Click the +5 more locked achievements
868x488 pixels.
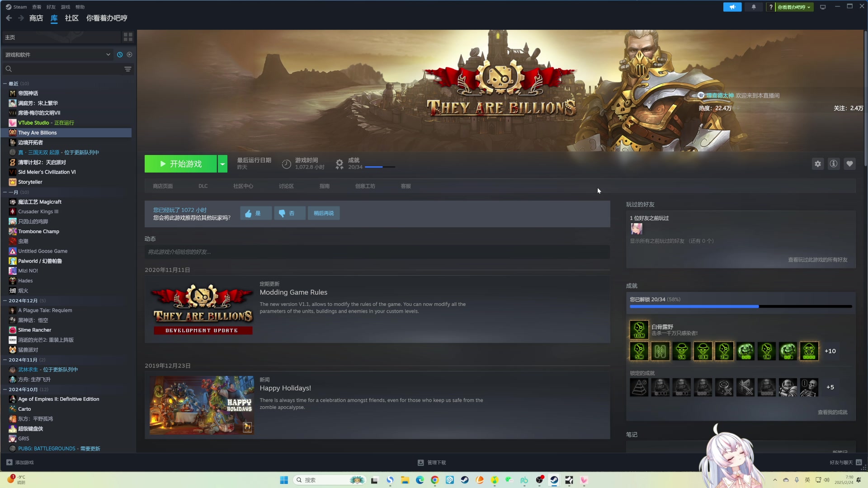point(830,387)
